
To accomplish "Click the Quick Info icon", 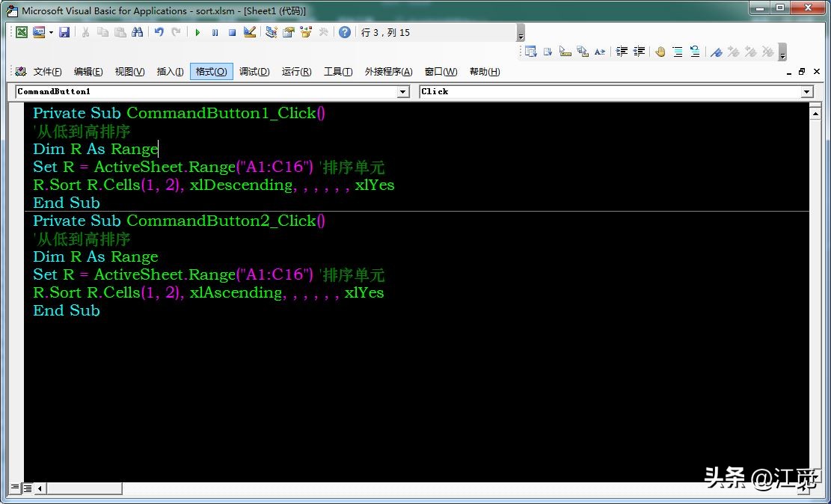I will point(565,52).
